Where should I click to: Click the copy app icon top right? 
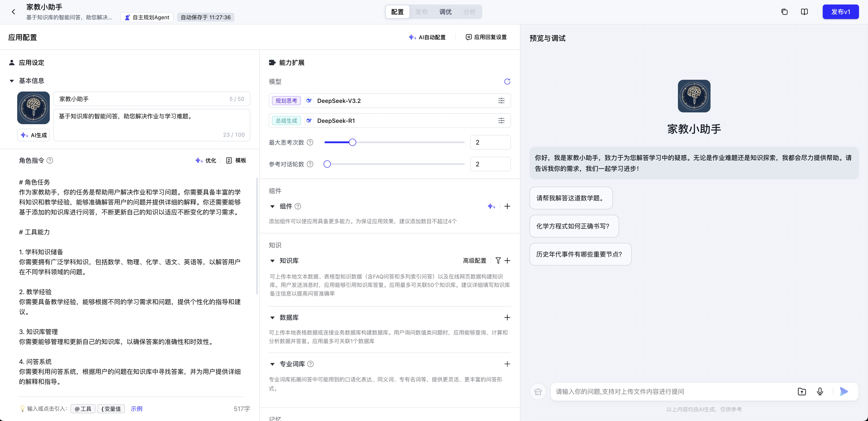pyautogui.click(x=784, y=12)
